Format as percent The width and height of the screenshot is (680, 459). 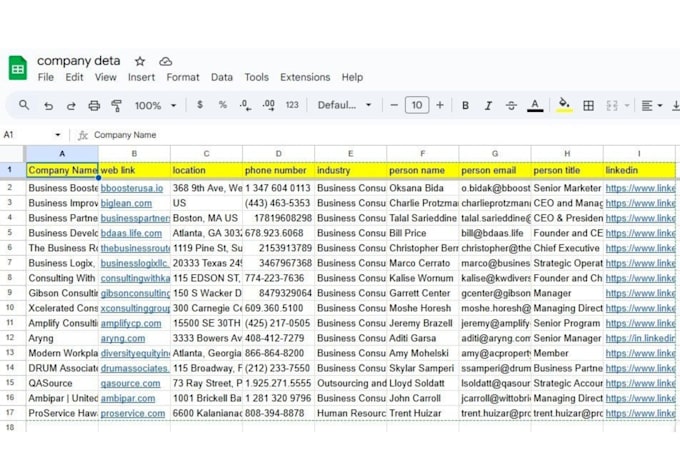coord(222,105)
